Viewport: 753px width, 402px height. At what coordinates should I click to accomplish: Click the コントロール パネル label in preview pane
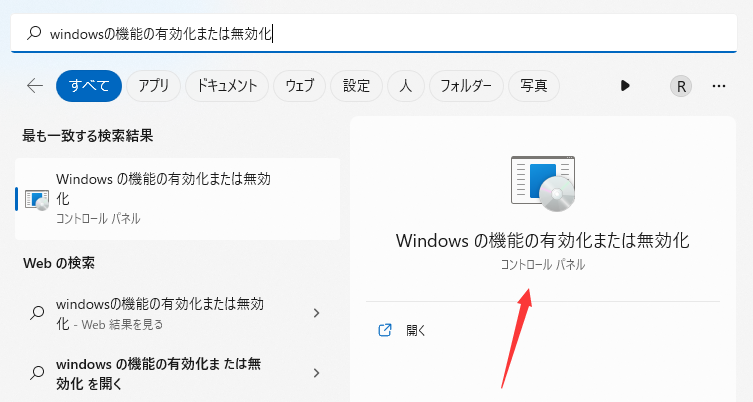click(543, 265)
